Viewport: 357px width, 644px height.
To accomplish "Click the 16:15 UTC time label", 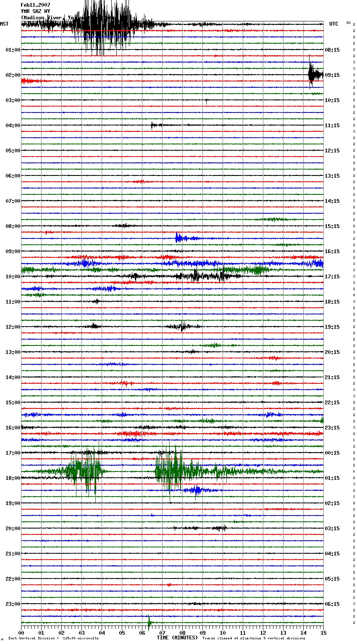I will click(x=332, y=251).
